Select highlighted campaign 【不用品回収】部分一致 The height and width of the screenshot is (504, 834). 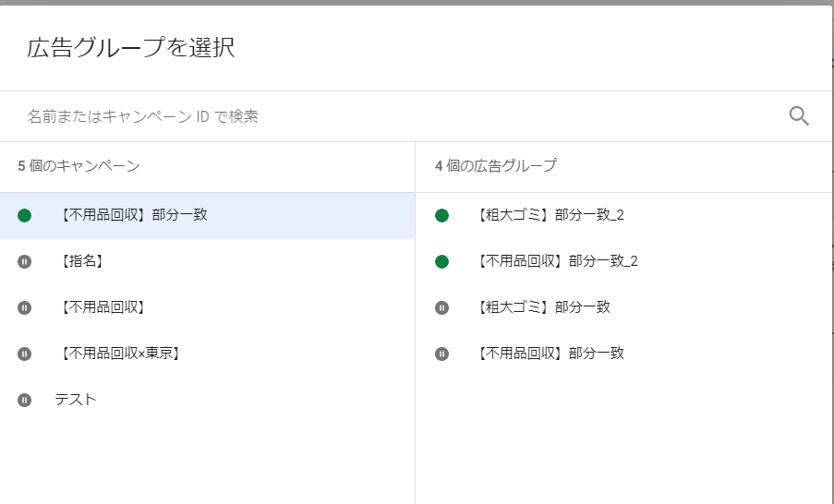208,215
